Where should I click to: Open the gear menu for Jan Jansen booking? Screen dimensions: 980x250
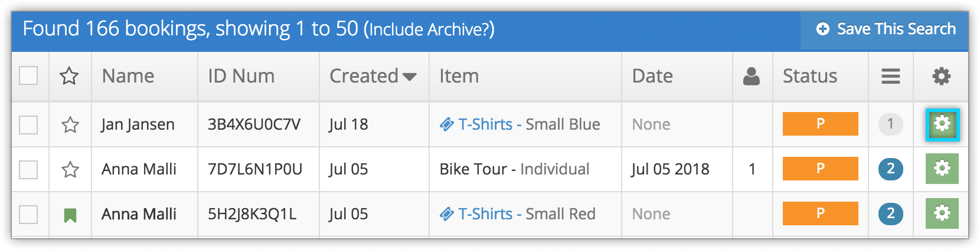[942, 124]
